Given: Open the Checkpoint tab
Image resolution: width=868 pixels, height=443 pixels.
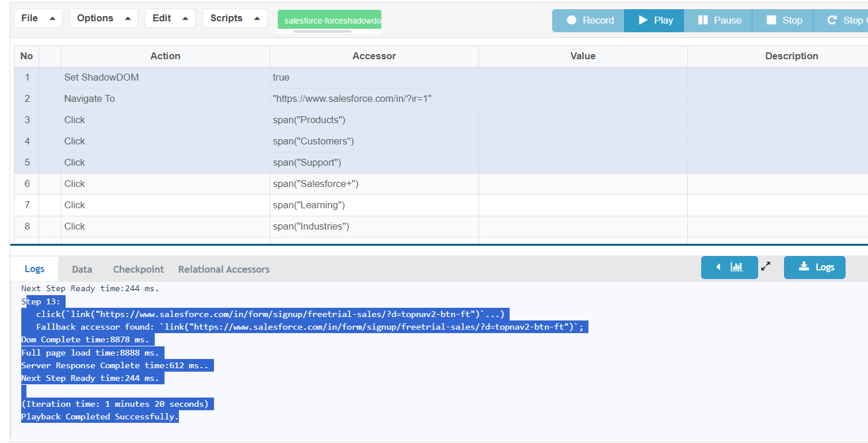Looking at the screenshot, I should (139, 269).
